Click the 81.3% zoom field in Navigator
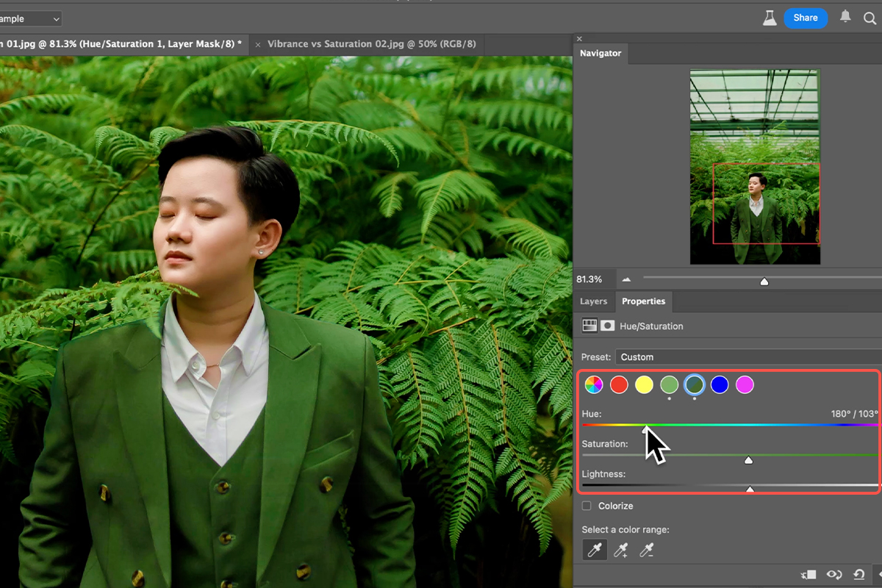This screenshot has width=882, height=588. (x=589, y=280)
